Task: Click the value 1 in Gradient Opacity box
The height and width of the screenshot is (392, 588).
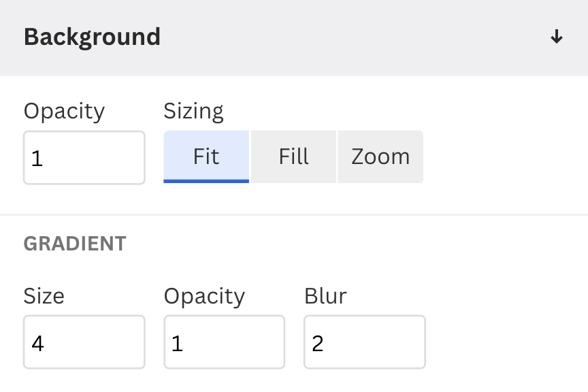Action: [x=178, y=344]
